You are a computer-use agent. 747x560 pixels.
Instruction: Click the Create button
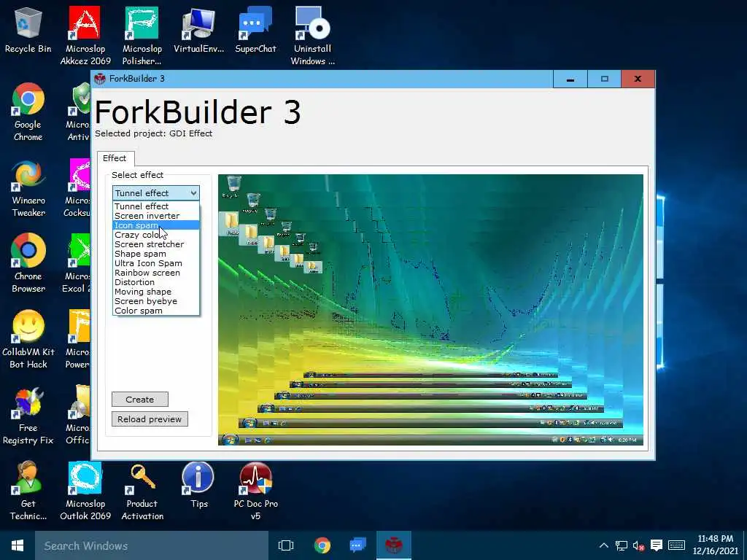click(x=140, y=399)
